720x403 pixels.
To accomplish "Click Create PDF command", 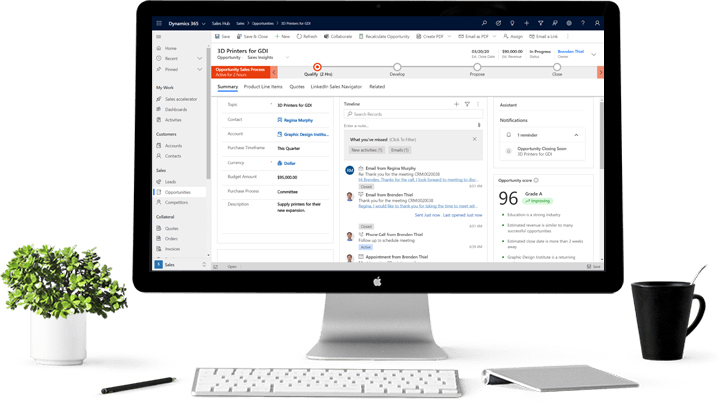I will click(x=430, y=36).
